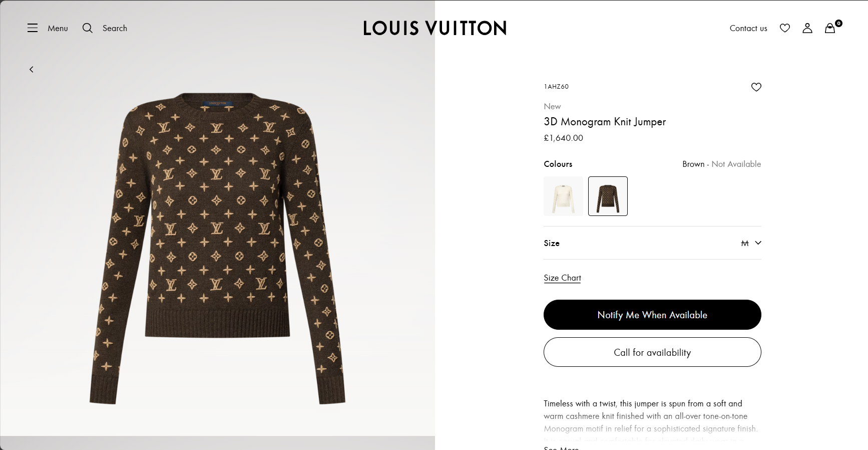The width and height of the screenshot is (868, 450).
Task: Open the Contact us link
Action: 748,28
